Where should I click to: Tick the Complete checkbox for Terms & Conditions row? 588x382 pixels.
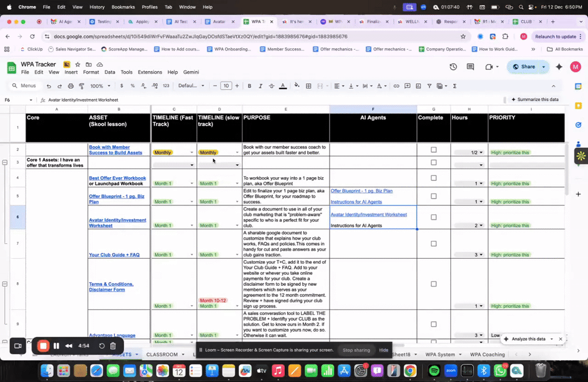point(434,284)
